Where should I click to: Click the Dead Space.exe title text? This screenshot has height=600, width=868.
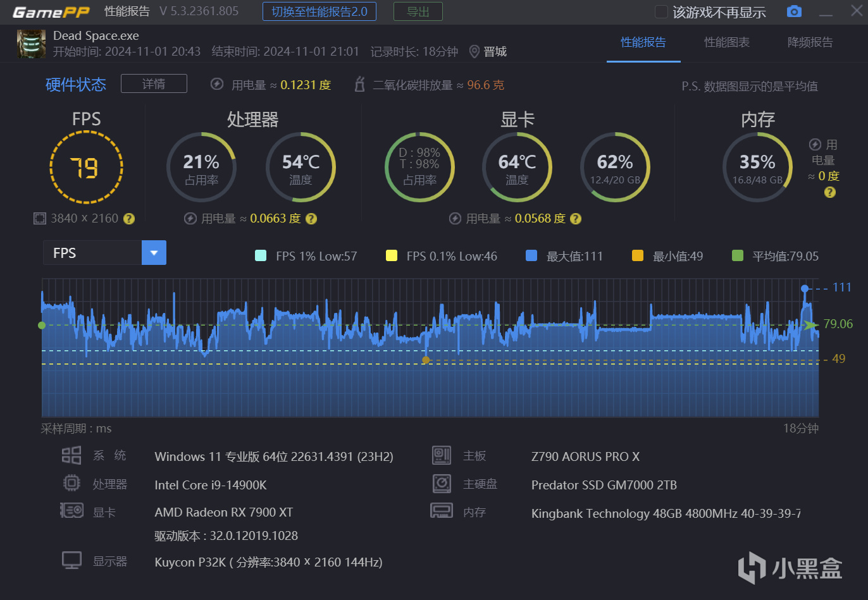click(96, 35)
